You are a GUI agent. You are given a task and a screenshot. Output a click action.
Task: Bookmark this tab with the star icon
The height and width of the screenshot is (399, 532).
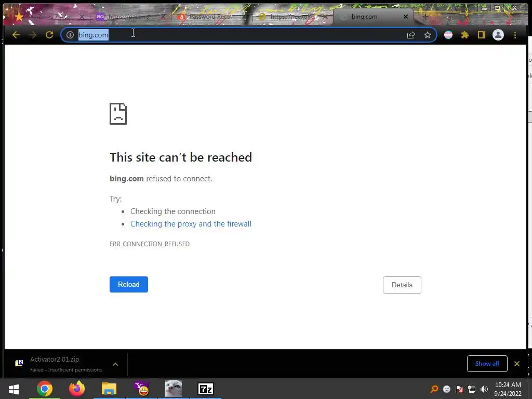point(428,35)
